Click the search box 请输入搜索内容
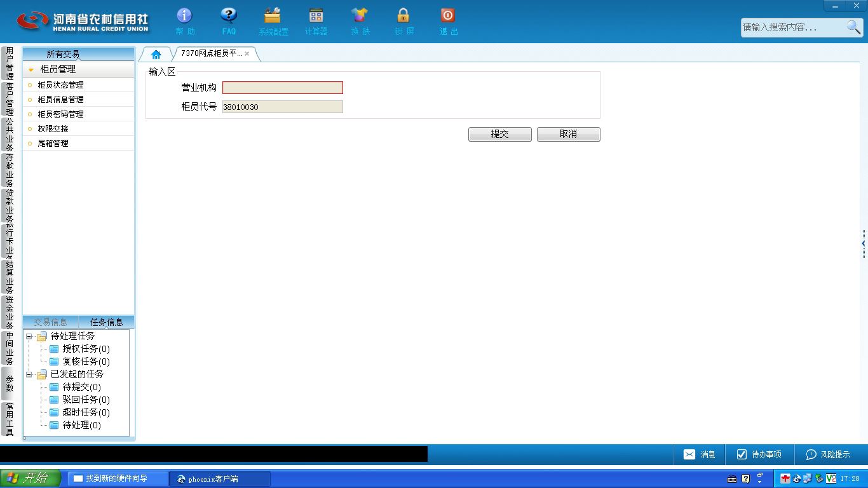The image size is (868, 488). coord(793,27)
